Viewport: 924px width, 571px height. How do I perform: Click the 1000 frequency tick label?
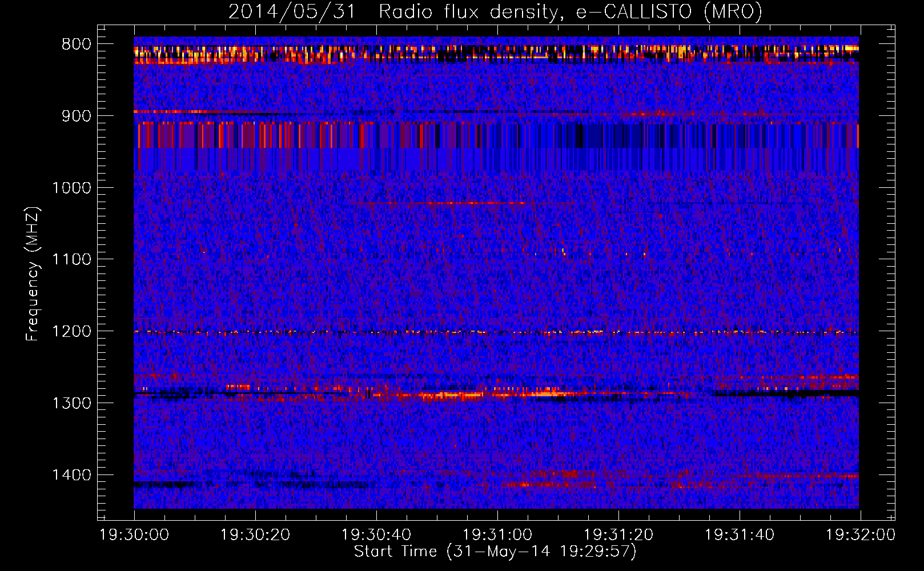click(71, 188)
